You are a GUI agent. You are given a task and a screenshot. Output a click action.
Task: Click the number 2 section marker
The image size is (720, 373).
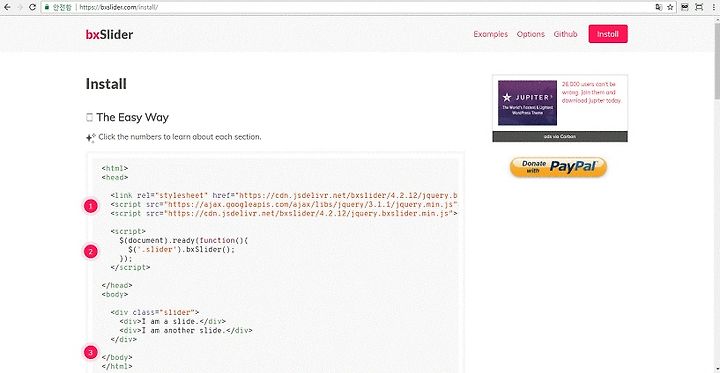91,251
